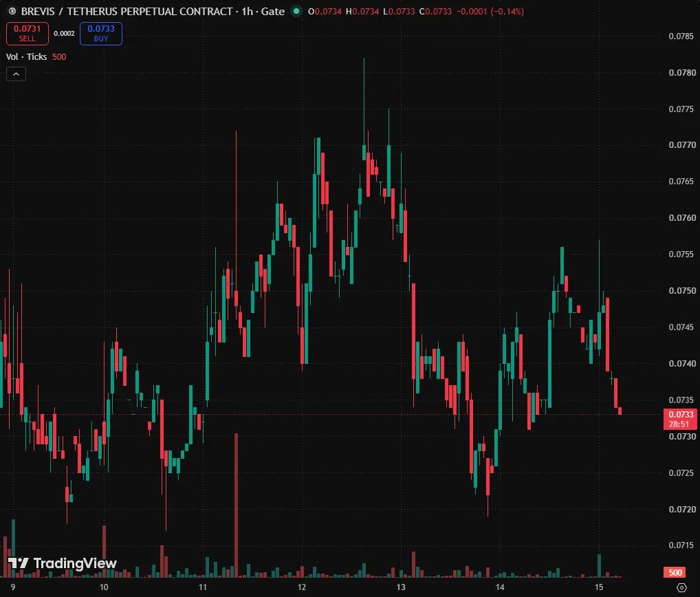Collapse the indicator legend with the chevron

pos(16,74)
